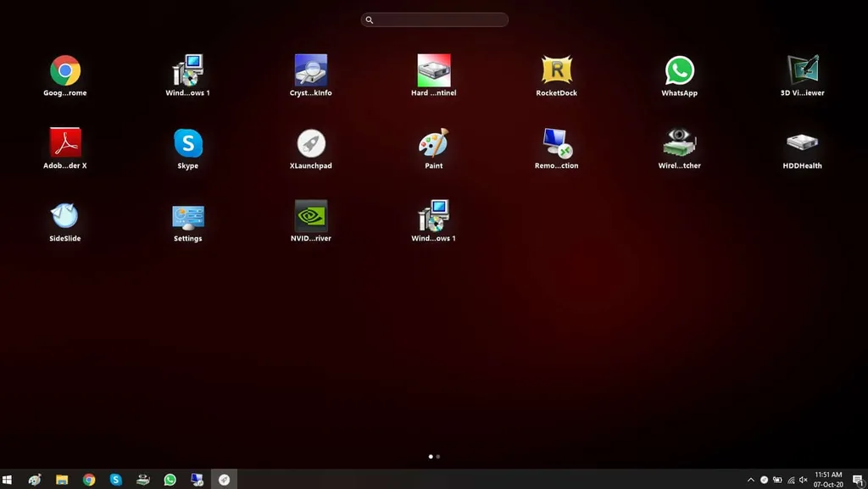The width and height of the screenshot is (868, 489).
Task: Click the paint palette icon in taskbar
Action: coord(34,480)
